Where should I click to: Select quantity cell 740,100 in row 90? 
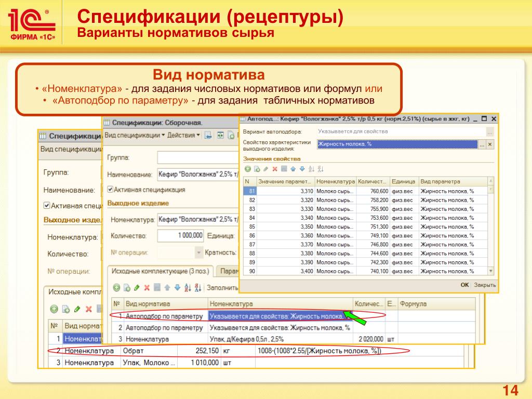(373, 271)
